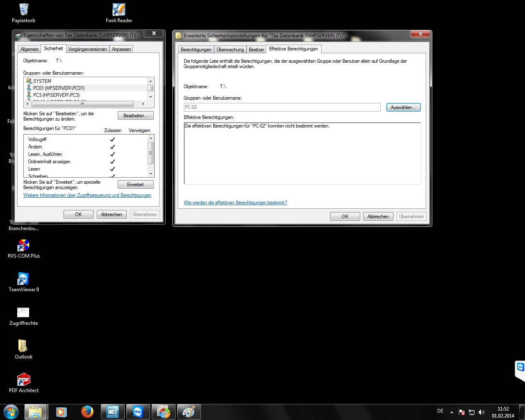The image size is (525, 420).
Task: Click OK in the Erweiterte Sicherheitseinstellungen dialog
Action: (345, 217)
